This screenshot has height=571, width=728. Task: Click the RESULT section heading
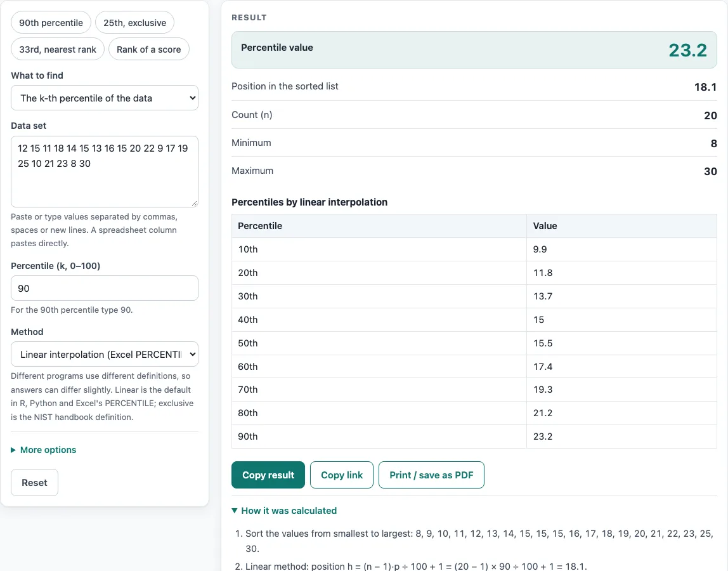point(249,18)
